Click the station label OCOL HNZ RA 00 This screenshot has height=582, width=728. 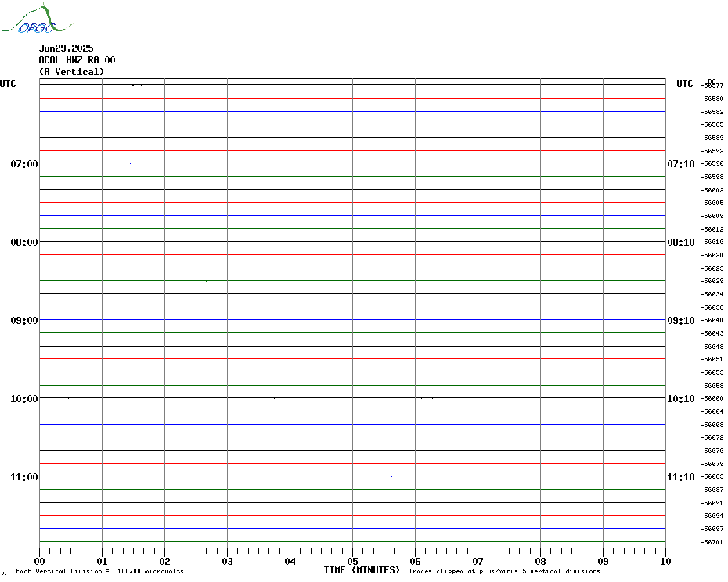(77, 60)
